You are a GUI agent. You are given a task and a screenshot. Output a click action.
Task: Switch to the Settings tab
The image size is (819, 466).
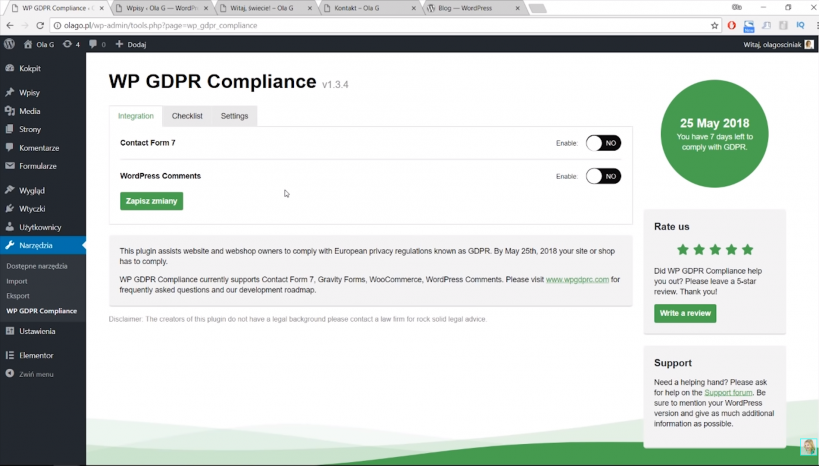(234, 116)
